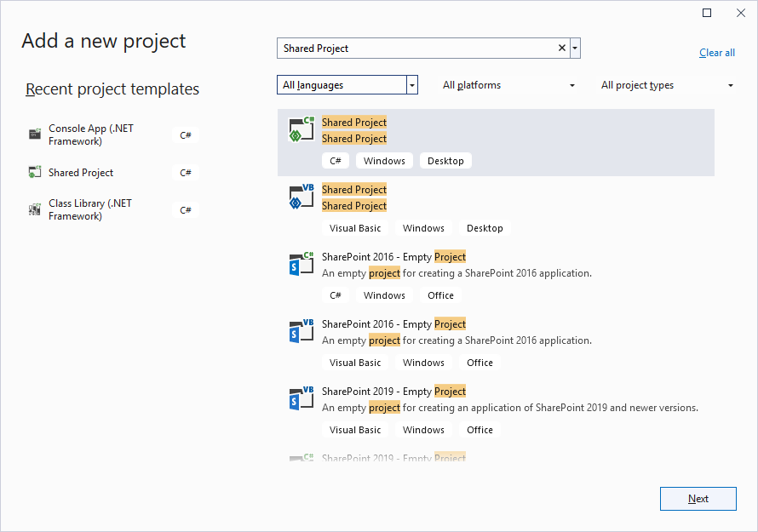Click Visual Basic tag on Shared Project
This screenshot has width=758, height=532.
(355, 228)
